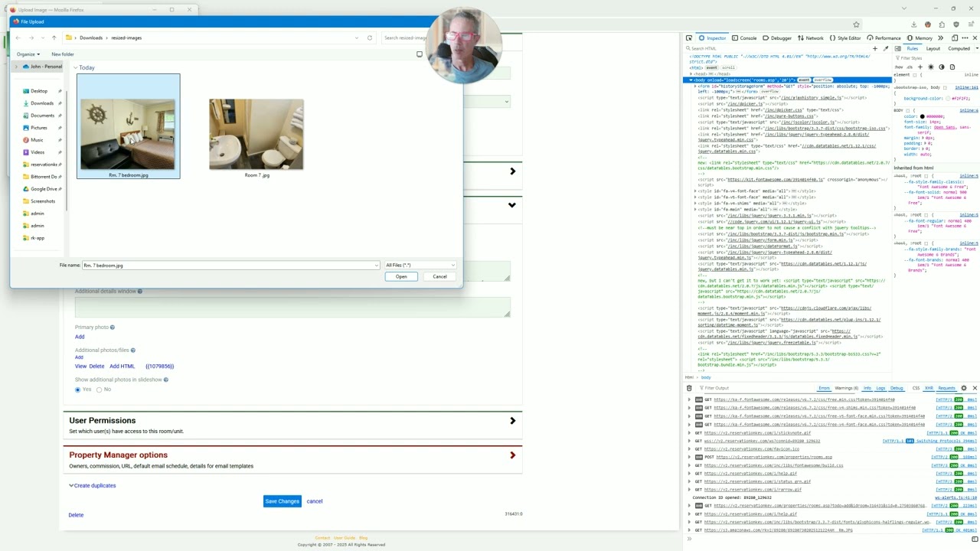This screenshot has width=980, height=551.
Task: Go up one folder level in File Upload
Action: (x=54, y=37)
